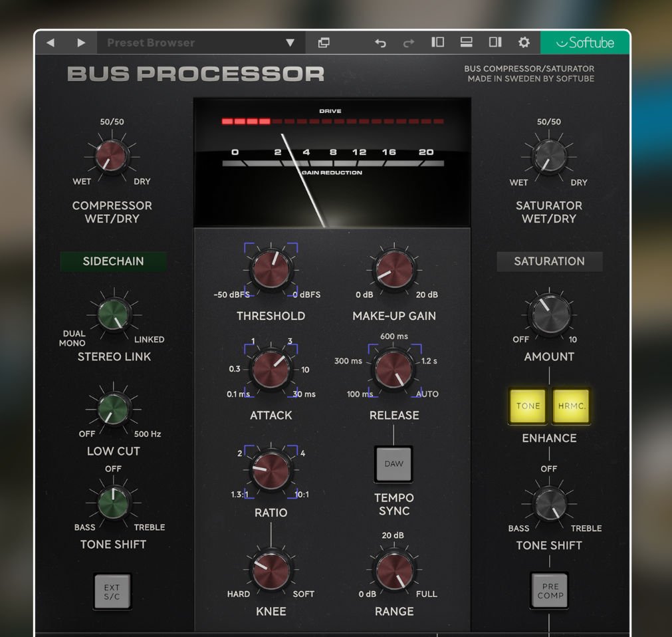Click the 'AUTO' release label
672x637 pixels.
click(x=427, y=394)
